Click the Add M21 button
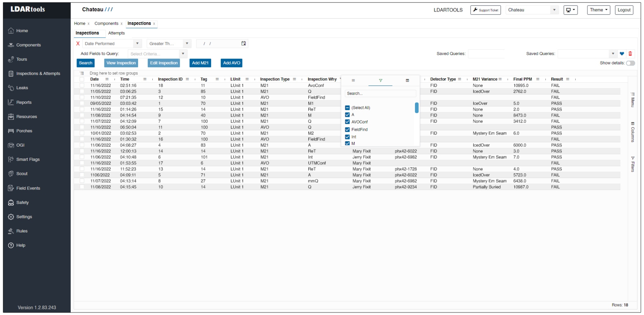 [x=200, y=63]
